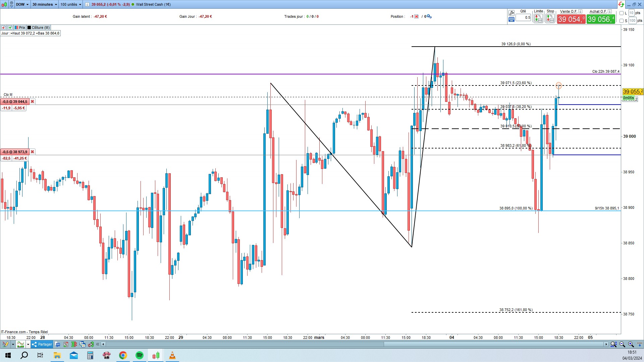Place a Stop order via its icon
The width and height of the screenshot is (644, 362).
(550, 19)
